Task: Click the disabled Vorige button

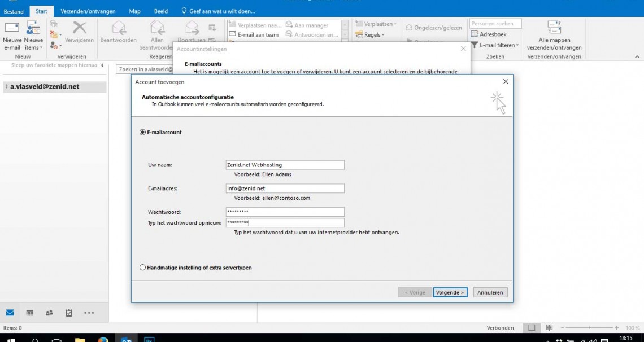Action: (415, 293)
